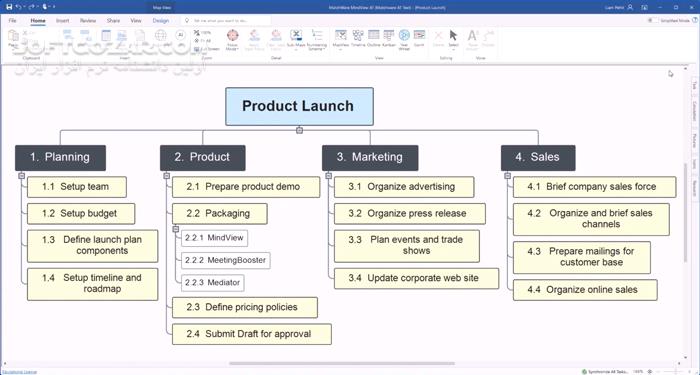Click the Gantt view icon
Screen dimensions: 700x375
419,38
